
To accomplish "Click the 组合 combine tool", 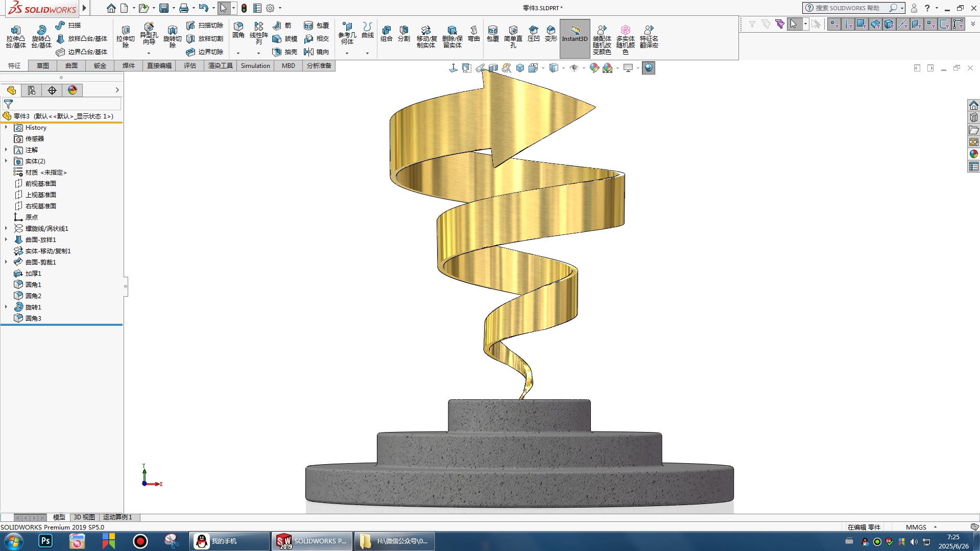I will (x=387, y=34).
